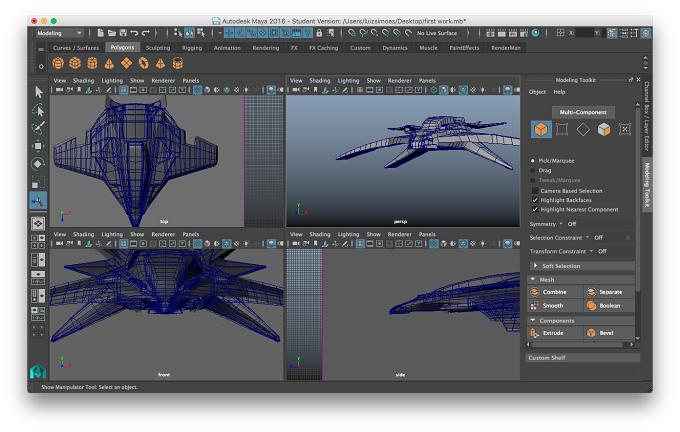
Task: Open the shelf options menu icon
Action: (x=41, y=66)
